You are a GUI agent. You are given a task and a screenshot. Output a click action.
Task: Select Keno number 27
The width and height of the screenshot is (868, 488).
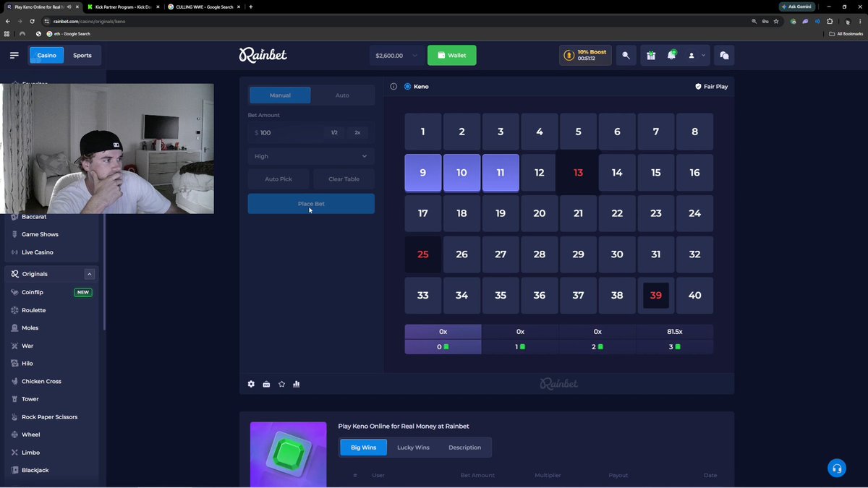tap(501, 254)
